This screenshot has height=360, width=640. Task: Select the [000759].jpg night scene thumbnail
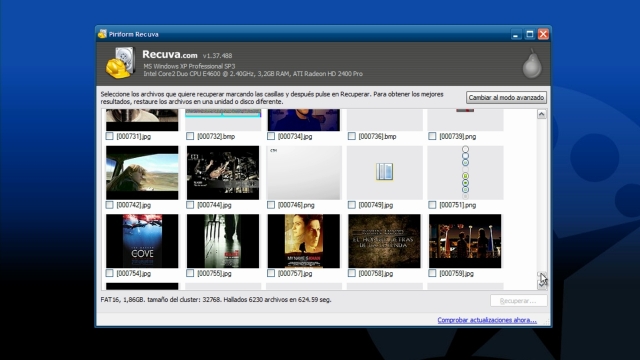465,241
